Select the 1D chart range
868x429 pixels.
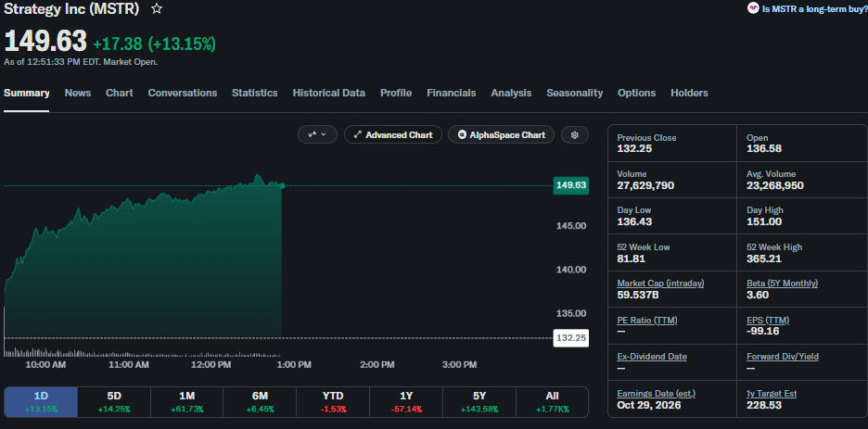point(41,402)
